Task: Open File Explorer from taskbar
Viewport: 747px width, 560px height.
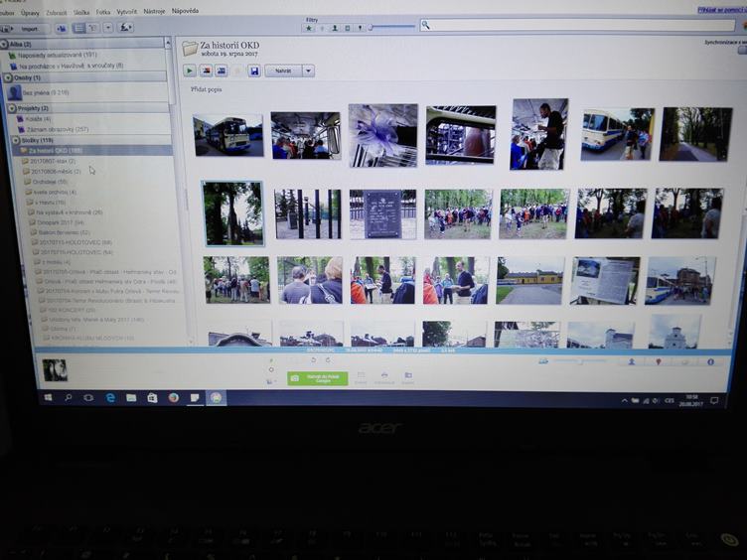Action: [x=131, y=397]
